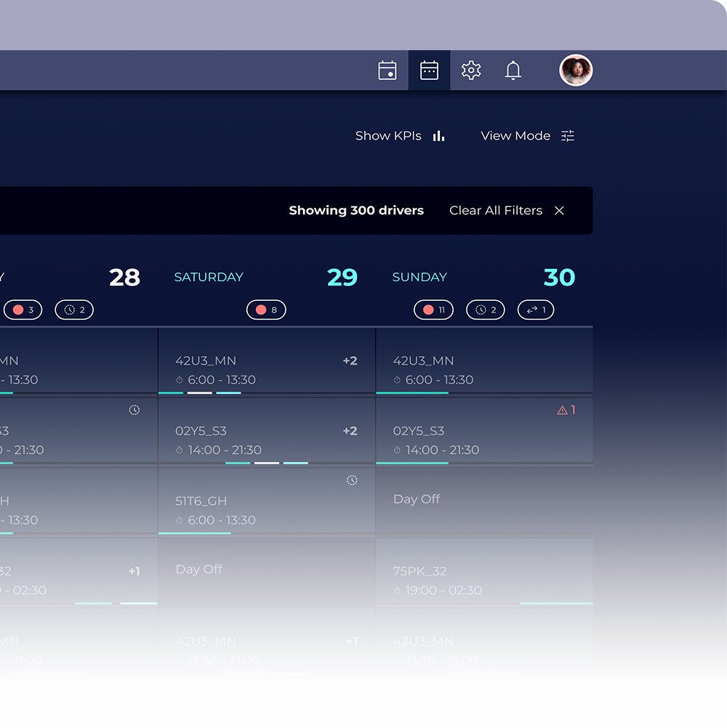727x728 pixels.
Task: Open the notifications bell
Action: point(513,70)
